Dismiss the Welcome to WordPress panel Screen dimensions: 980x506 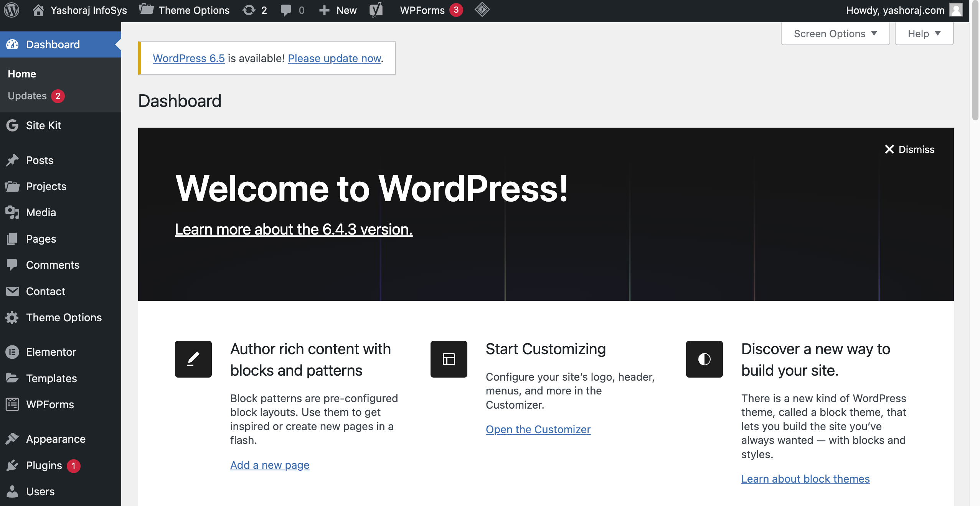coord(909,149)
